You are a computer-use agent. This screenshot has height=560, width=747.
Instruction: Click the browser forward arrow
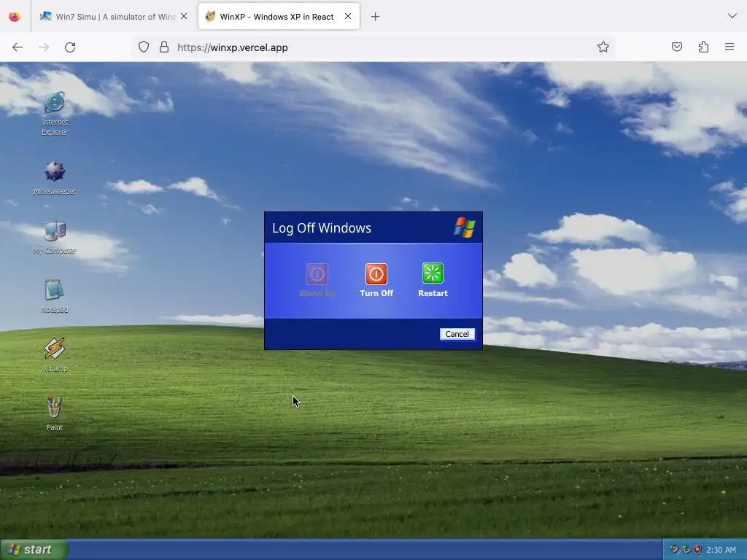[x=44, y=47]
